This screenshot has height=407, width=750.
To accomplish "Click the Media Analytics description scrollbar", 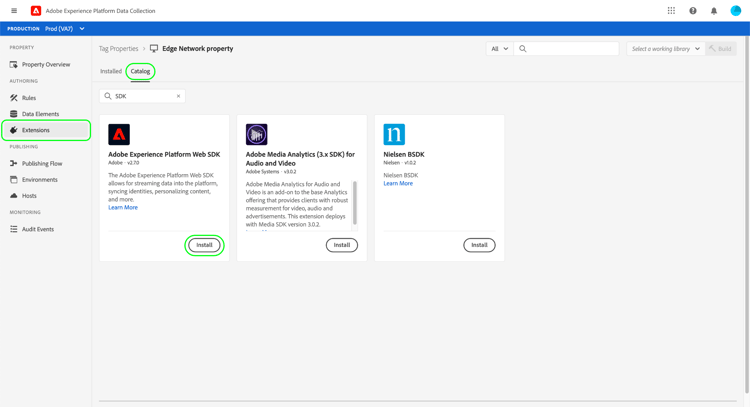I will click(354, 202).
